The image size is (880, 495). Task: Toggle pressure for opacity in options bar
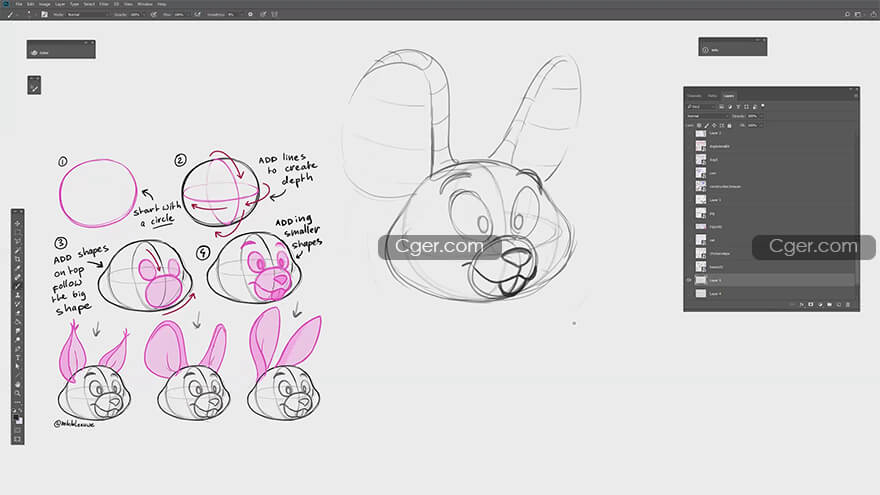(x=154, y=15)
